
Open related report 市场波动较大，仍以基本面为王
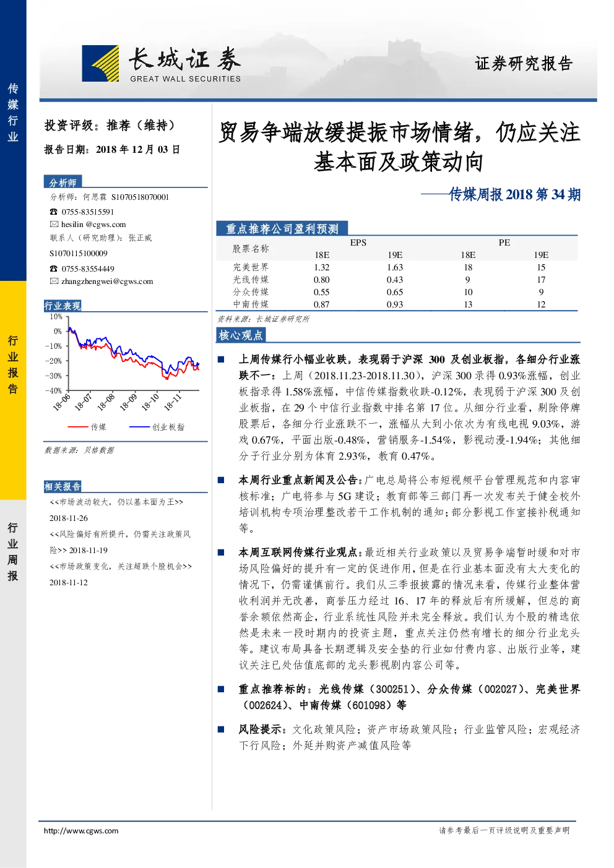(116, 502)
